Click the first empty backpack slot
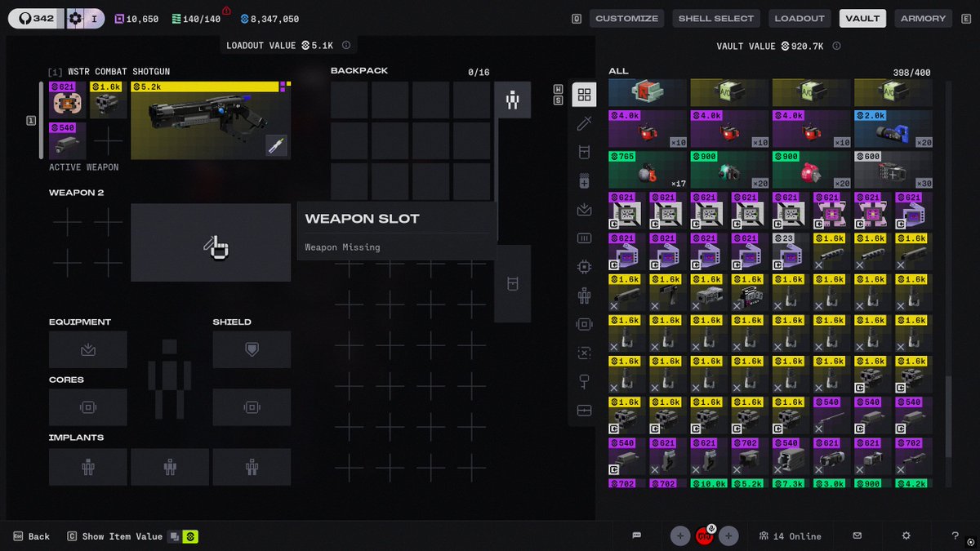This screenshot has height=551, width=980. pyautogui.click(x=349, y=100)
